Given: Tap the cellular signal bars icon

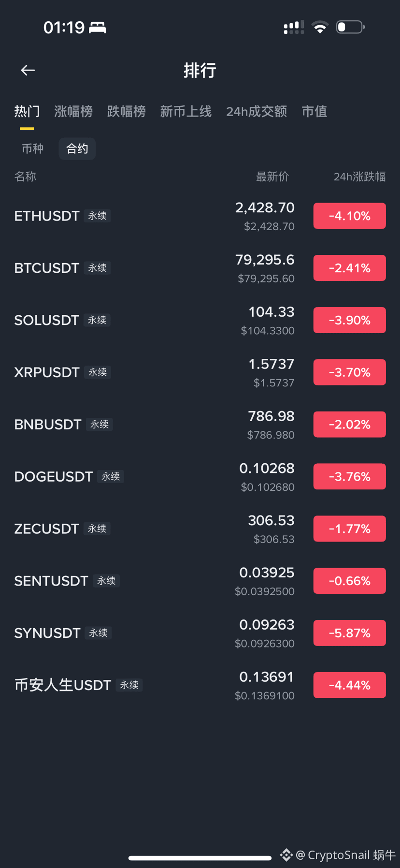Looking at the screenshot, I should point(294,27).
